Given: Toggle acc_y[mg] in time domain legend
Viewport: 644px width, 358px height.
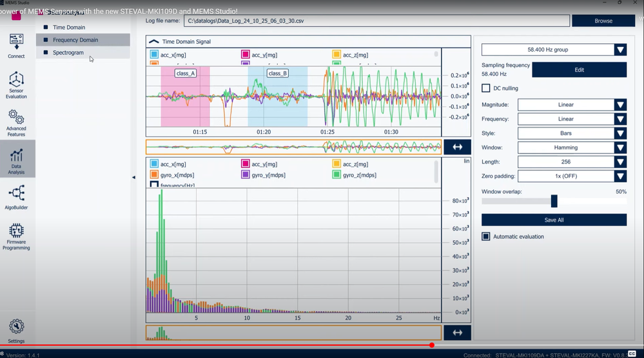Looking at the screenshot, I should [245, 55].
